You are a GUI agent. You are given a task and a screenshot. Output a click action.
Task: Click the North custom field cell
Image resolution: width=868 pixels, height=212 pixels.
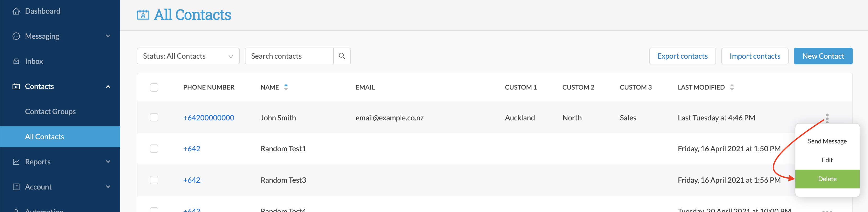coord(572,118)
